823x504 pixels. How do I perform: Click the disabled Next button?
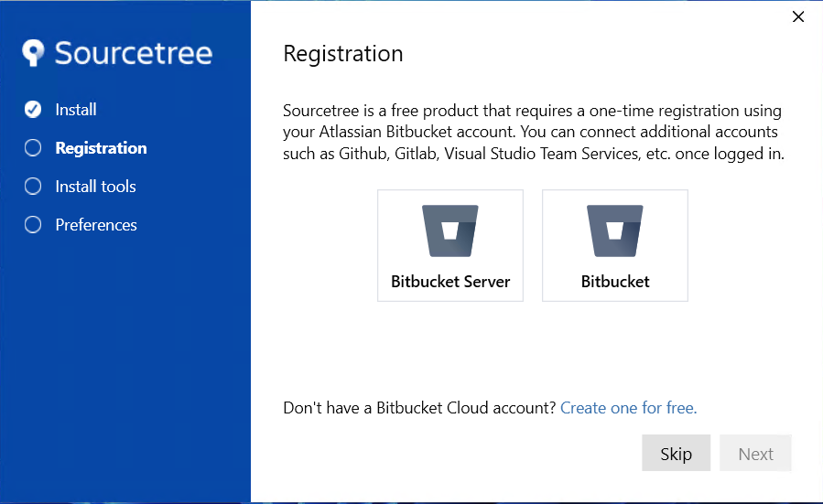(755, 453)
